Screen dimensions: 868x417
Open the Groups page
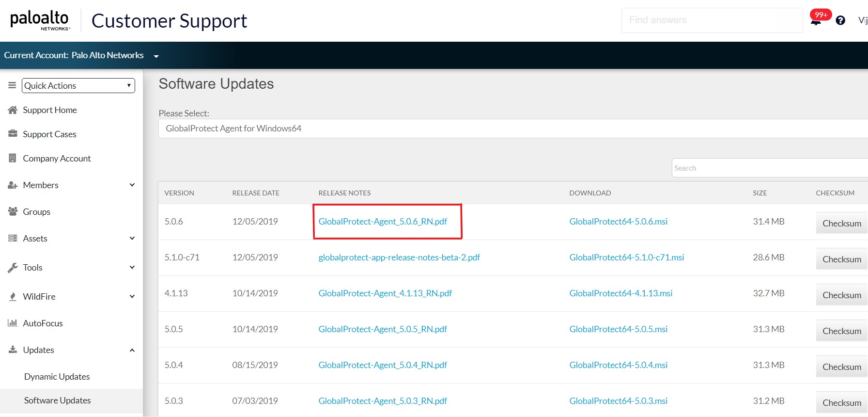pyautogui.click(x=36, y=212)
